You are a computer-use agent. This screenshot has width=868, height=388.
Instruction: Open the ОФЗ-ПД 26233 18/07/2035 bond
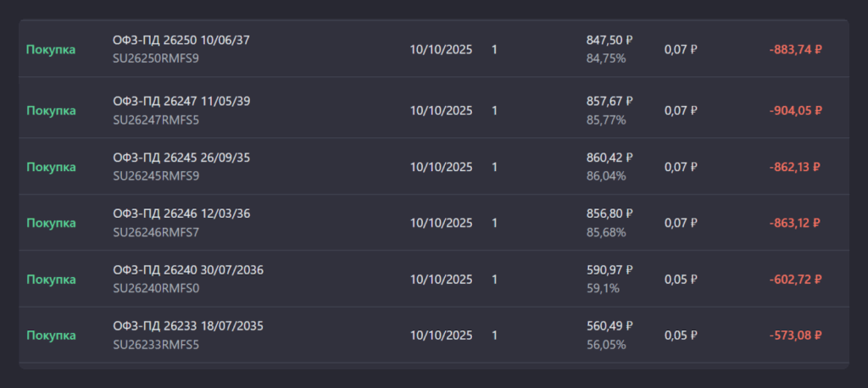pos(188,326)
